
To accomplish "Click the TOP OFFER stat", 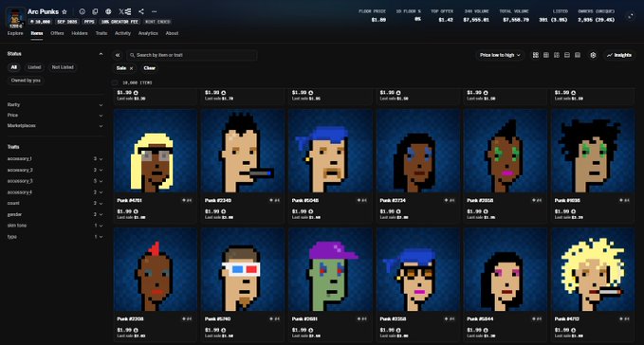I will (x=442, y=15).
